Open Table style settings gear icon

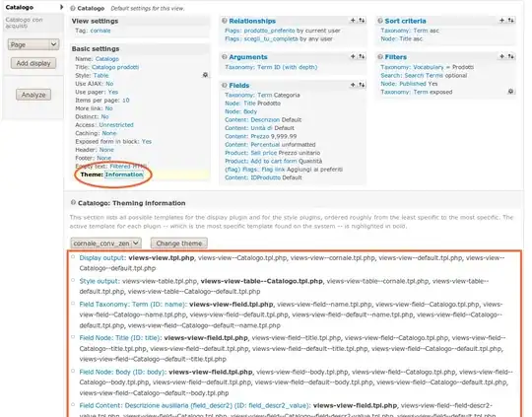205,75
